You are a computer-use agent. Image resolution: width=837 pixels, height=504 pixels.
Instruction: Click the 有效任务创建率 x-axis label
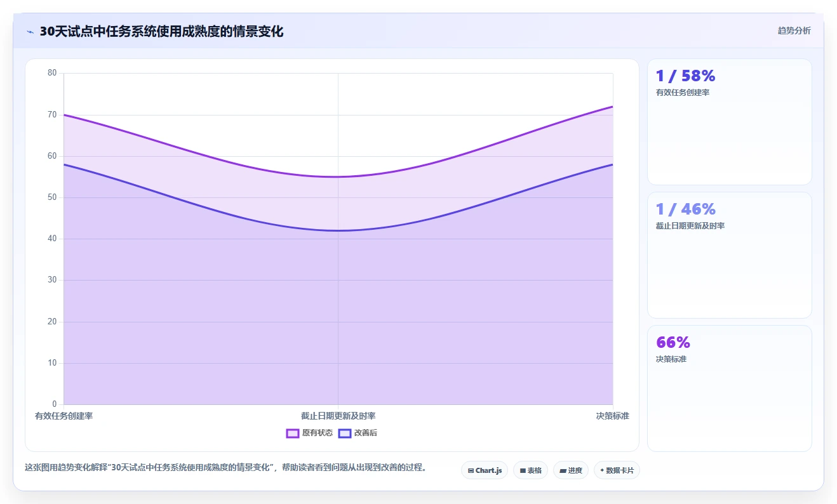64,416
